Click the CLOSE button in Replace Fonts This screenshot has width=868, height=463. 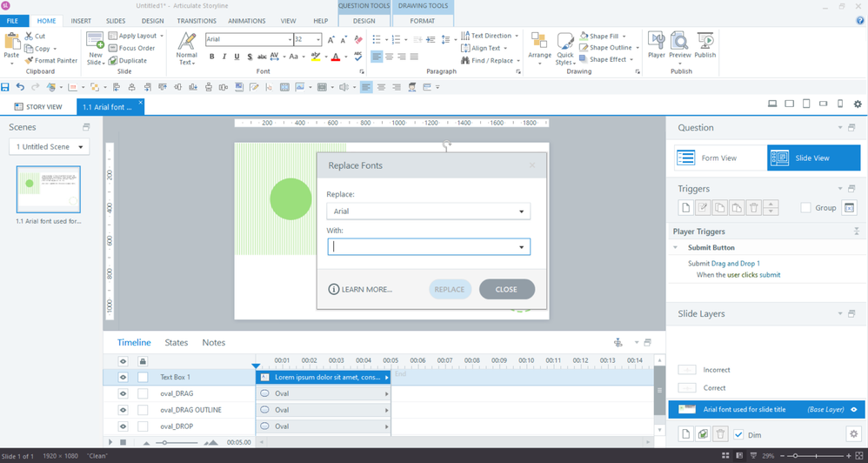point(506,289)
